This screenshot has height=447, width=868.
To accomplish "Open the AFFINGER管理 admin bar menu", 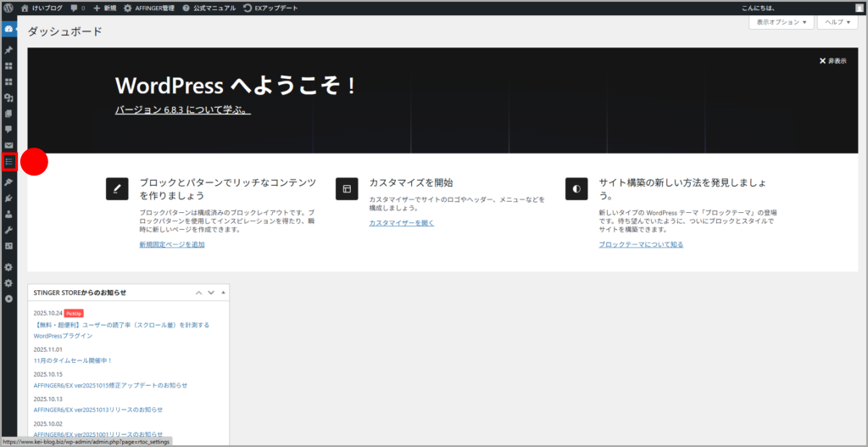I will click(149, 8).
